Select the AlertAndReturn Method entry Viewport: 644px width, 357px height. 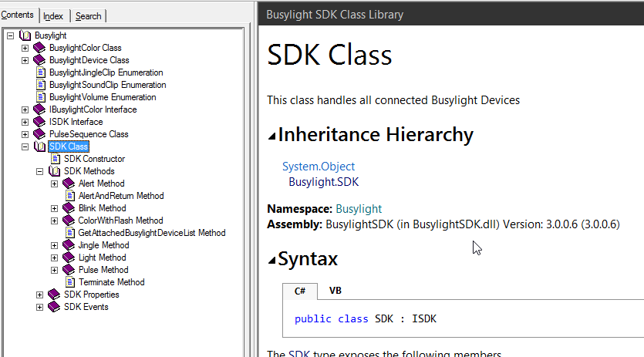click(121, 196)
